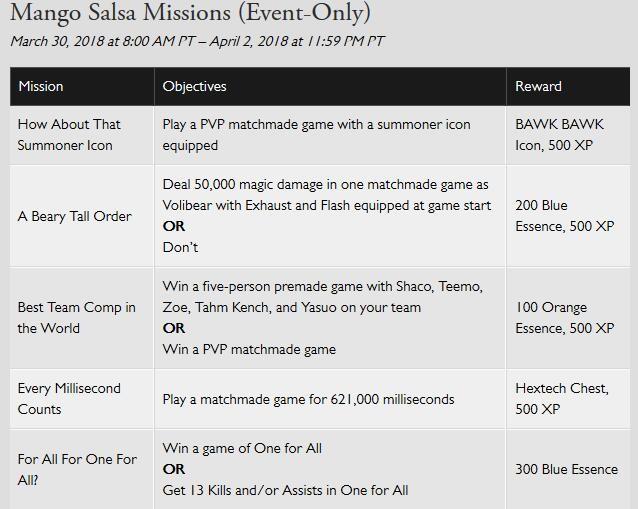
Task: Select Best Team Comp in the World mission
Action: coord(77,318)
